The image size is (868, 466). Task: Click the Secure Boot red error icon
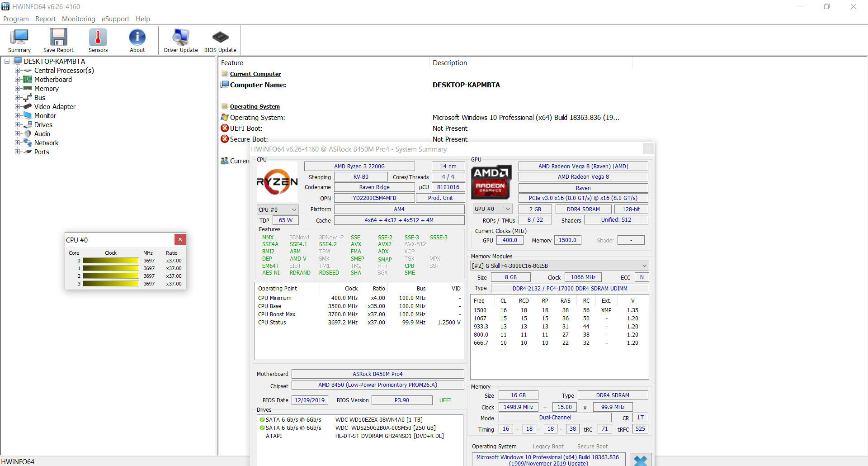[225, 139]
